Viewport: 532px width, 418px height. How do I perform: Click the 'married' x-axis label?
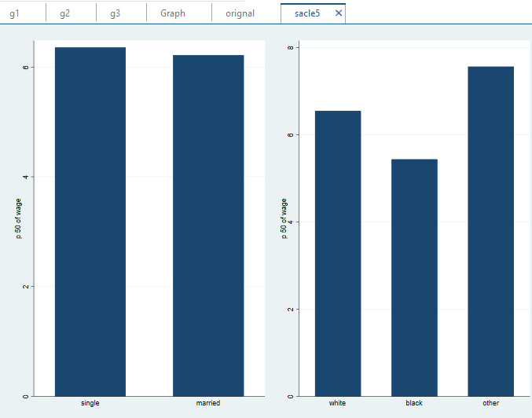coord(208,403)
